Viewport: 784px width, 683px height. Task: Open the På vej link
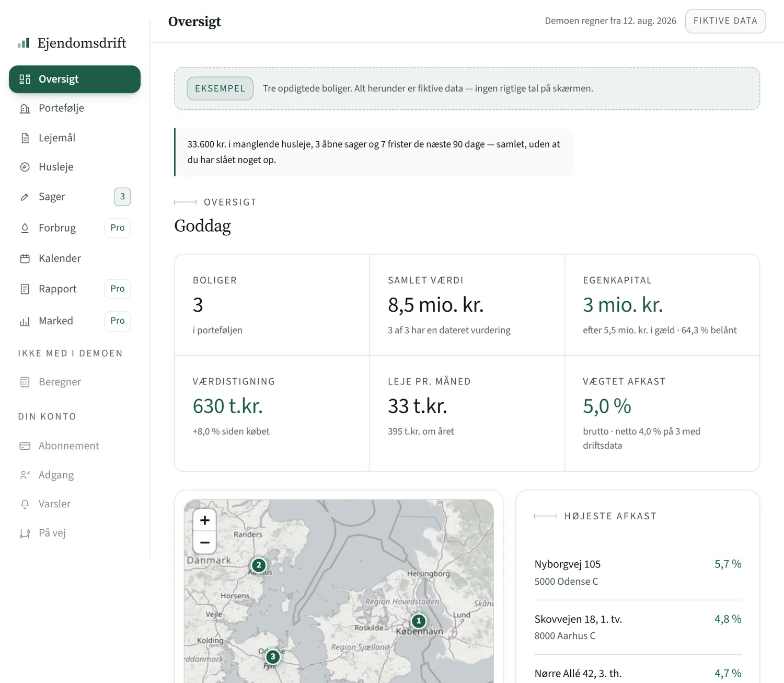click(75, 533)
